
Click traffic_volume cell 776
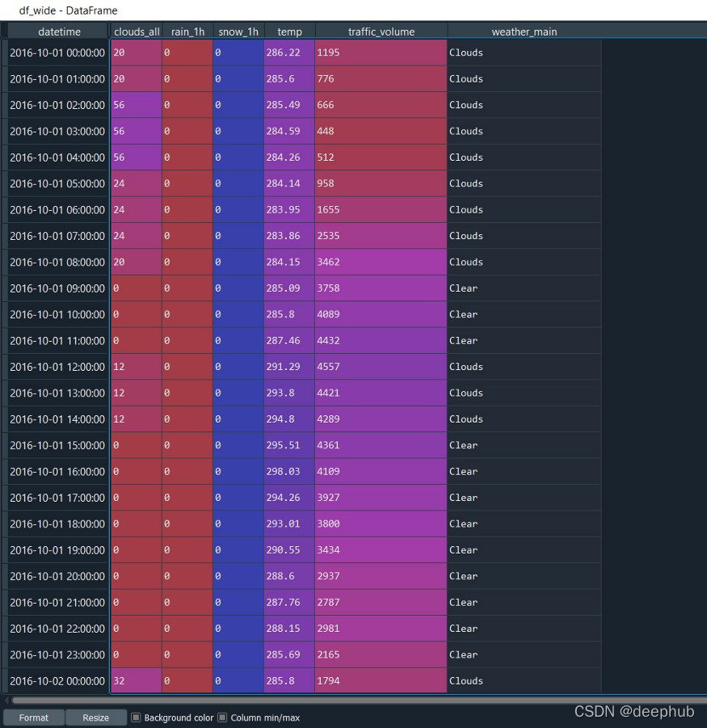coord(381,79)
